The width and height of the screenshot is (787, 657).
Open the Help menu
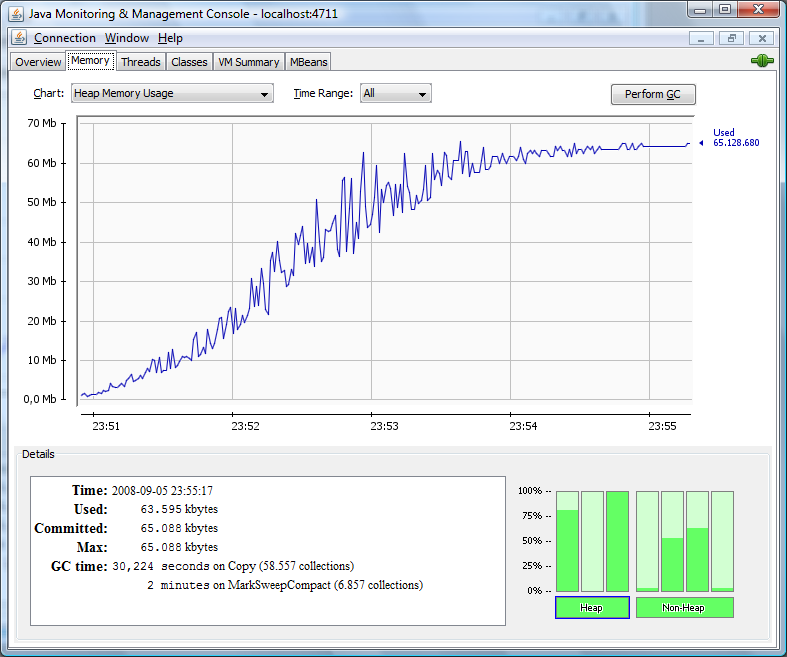tap(170, 38)
